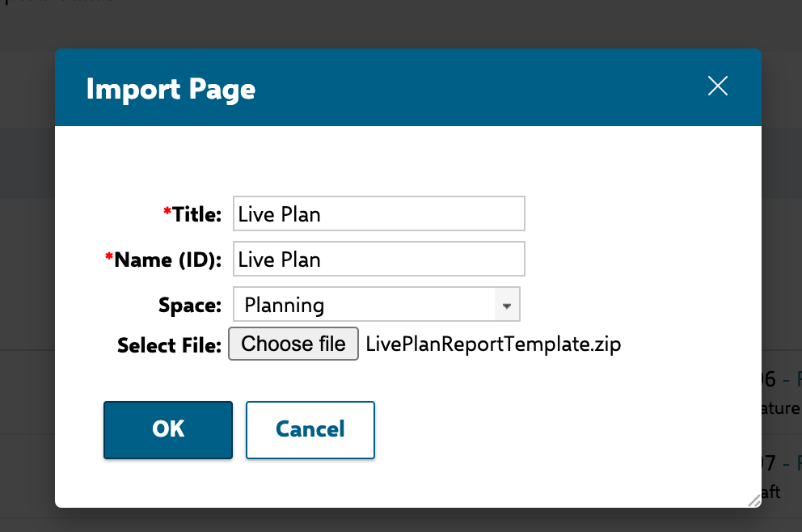This screenshot has width=802, height=532.
Task: Focus the Name (ID) text field
Action: 379,259
